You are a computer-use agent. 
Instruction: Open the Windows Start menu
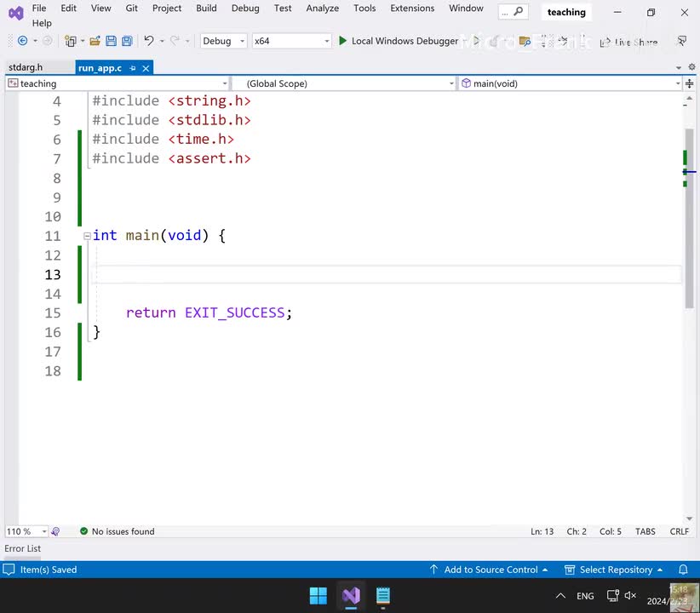[318, 596]
